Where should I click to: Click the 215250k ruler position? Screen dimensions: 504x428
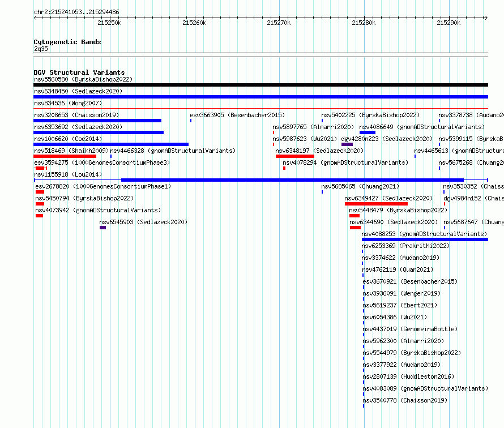109,23
